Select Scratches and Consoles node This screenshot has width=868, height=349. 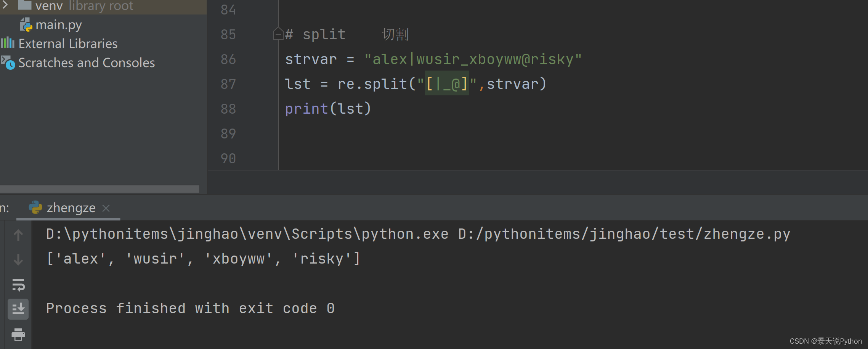(x=87, y=63)
